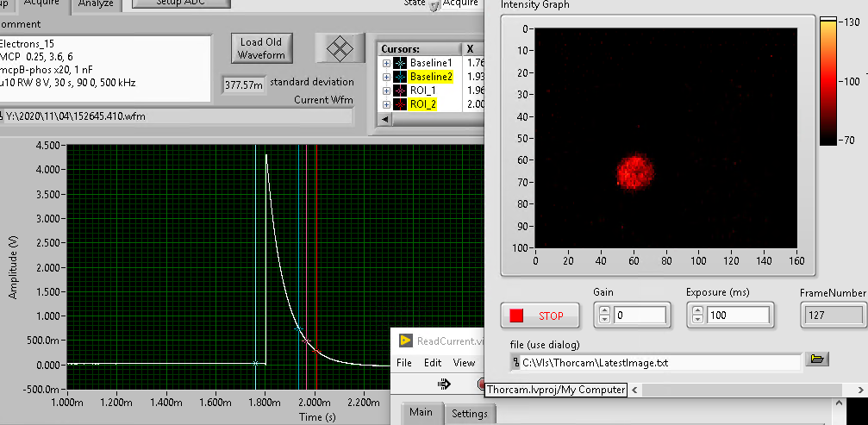
Task: Click Load Old Waveform button
Action: (262, 48)
